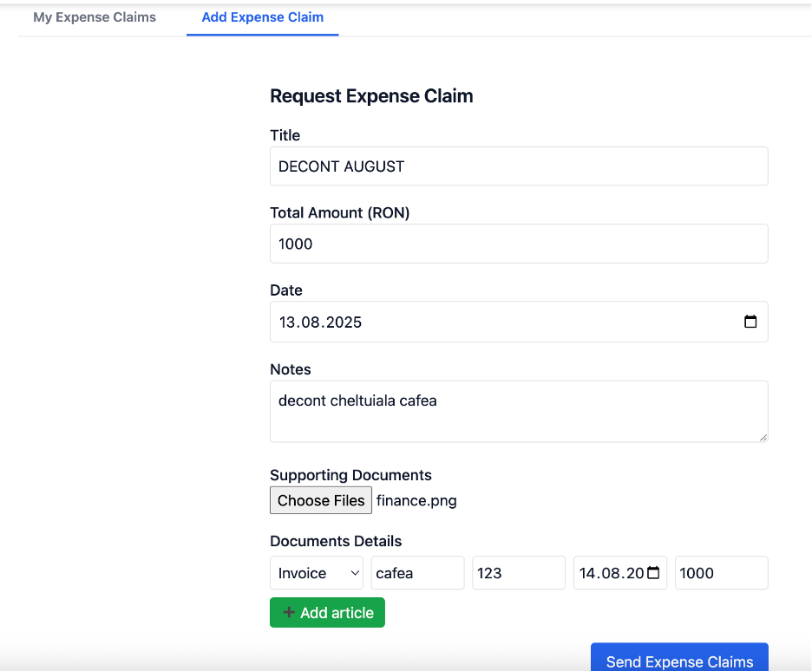The height and width of the screenshot is (671, 812).
Task: Open the calendar picker in the Date field
Action: [750, 322]
